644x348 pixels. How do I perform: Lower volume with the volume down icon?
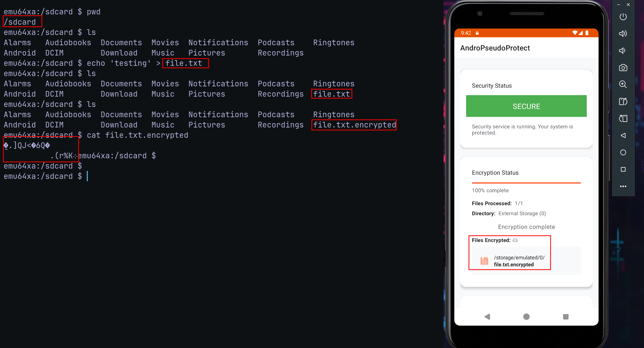click(x=622, y=51)
